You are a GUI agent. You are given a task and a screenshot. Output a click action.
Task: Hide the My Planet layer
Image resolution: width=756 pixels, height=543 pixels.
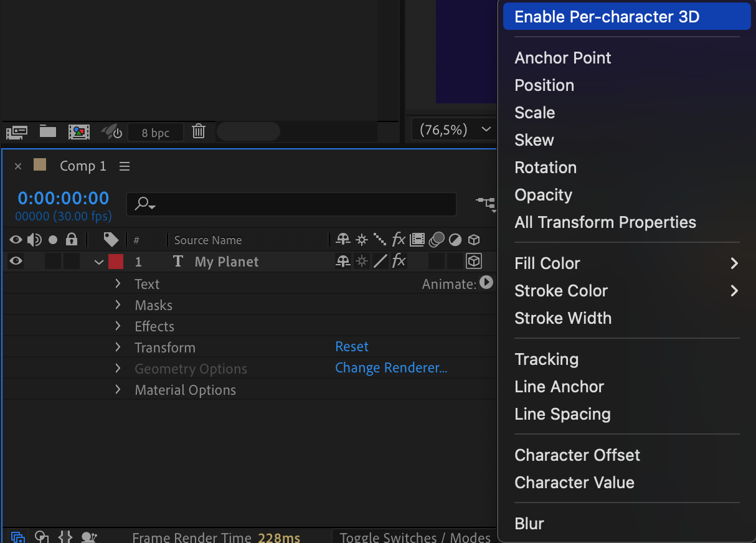click(16, 262)
